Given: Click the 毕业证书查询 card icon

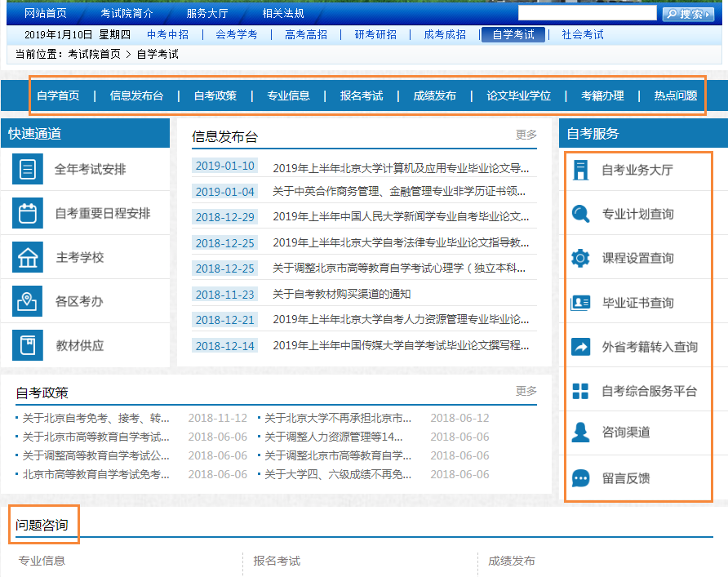Looking at the screenshot, I should [580, 303].
